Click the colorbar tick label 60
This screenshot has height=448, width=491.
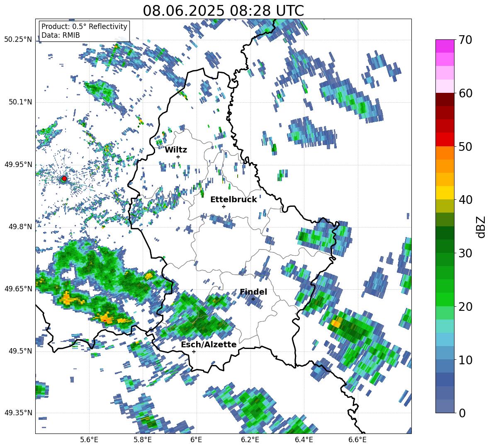465,93
